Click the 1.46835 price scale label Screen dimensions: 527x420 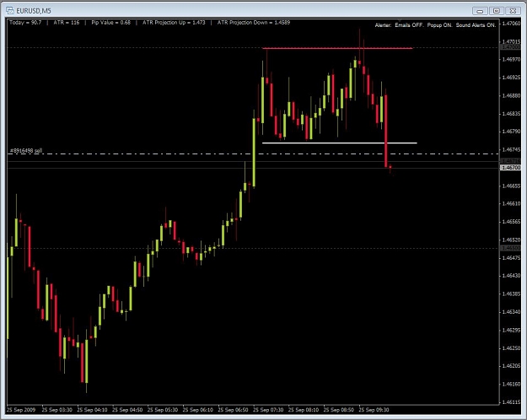point(511,114)
